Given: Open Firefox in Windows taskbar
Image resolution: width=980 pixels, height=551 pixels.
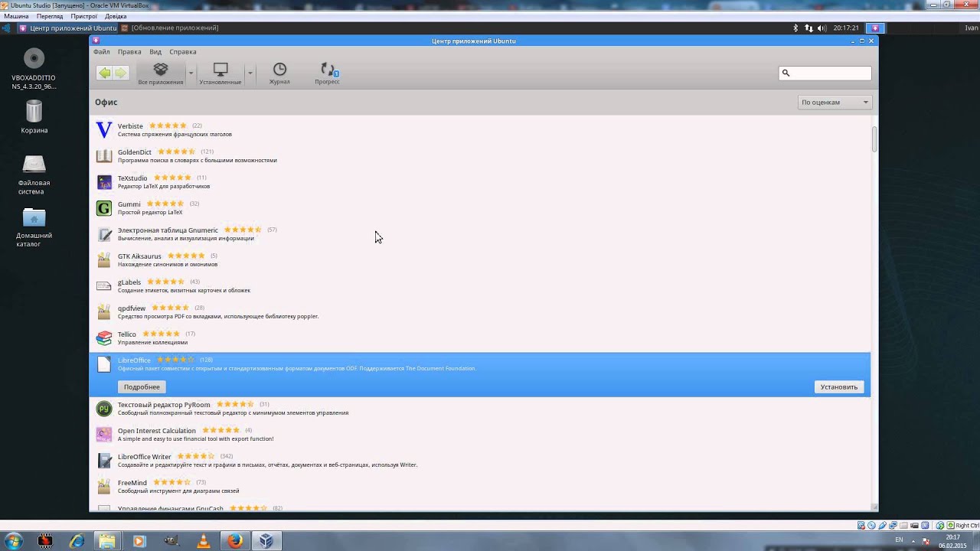Looking at the screenshot, I should point(235,541).
